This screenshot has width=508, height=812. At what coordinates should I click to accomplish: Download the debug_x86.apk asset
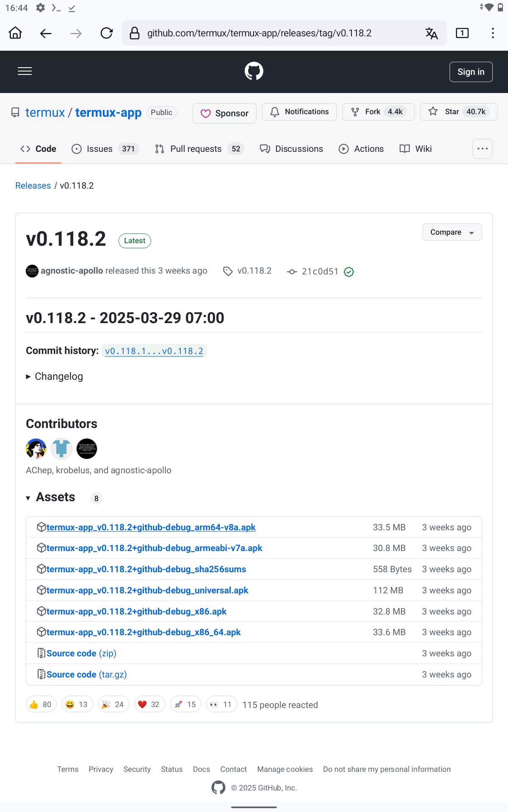pyautogui.click(x=136, y=612)
